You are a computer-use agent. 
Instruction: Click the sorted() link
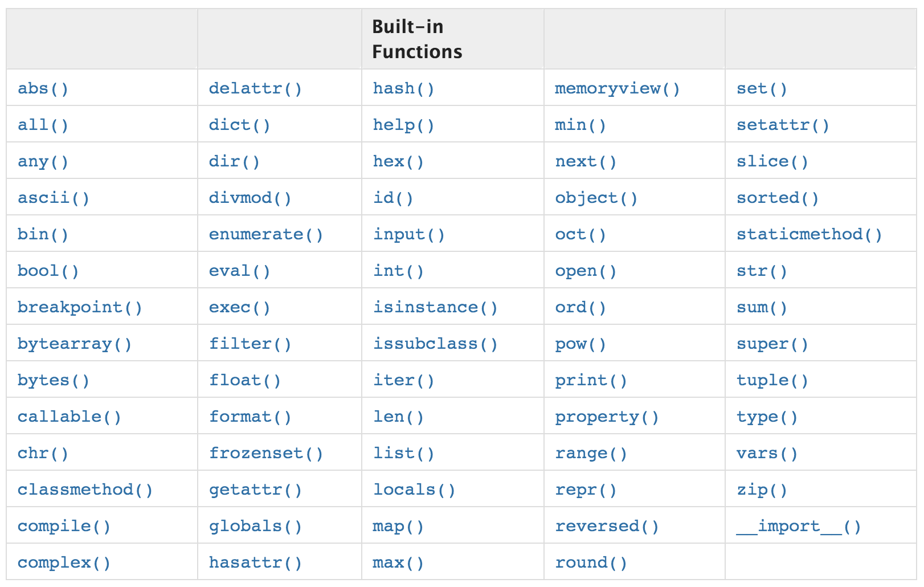(778, 198)
